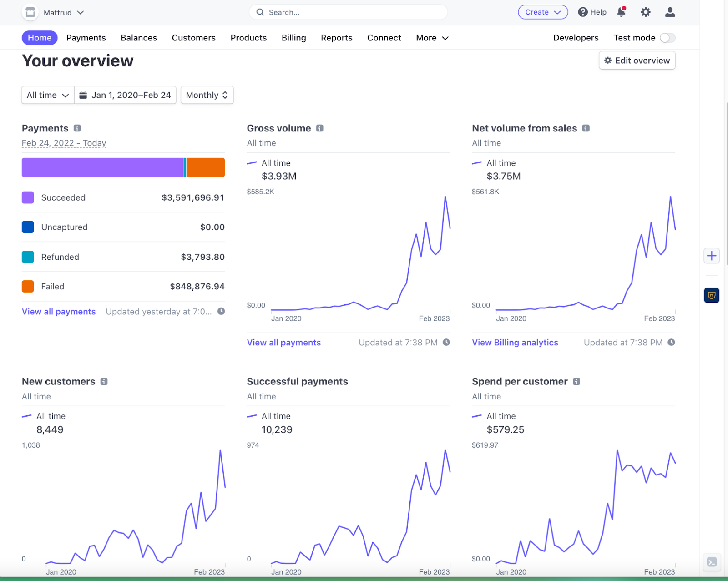
Task: Open the user profile icon
Action: [670, 12]
